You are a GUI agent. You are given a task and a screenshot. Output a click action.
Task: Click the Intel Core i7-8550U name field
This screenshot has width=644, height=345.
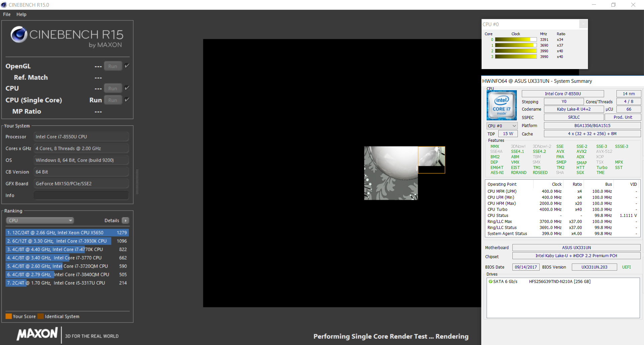tap(563, 94)
